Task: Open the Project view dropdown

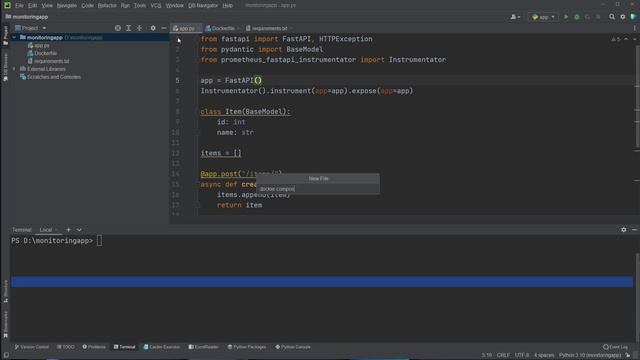Action: [31, 28]
